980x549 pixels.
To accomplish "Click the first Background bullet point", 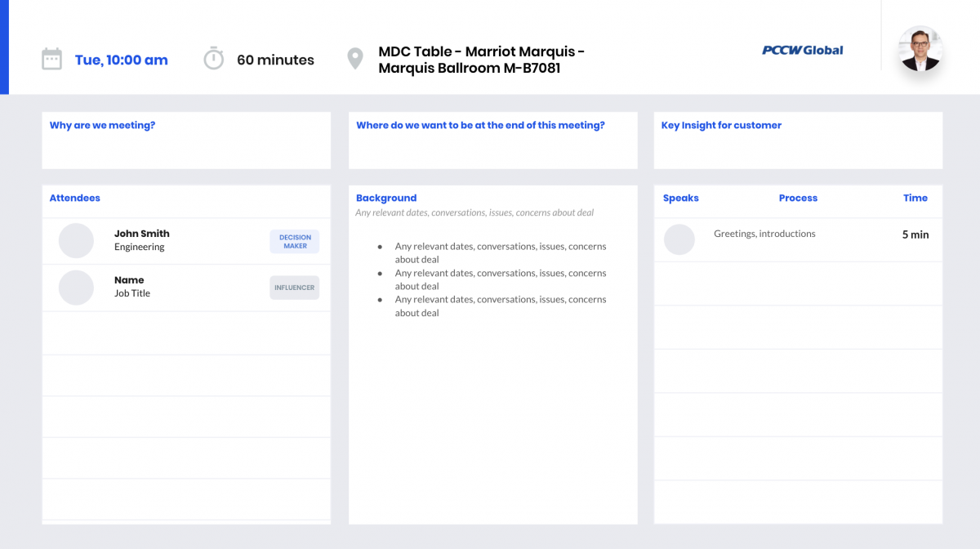I will [501, 252].
